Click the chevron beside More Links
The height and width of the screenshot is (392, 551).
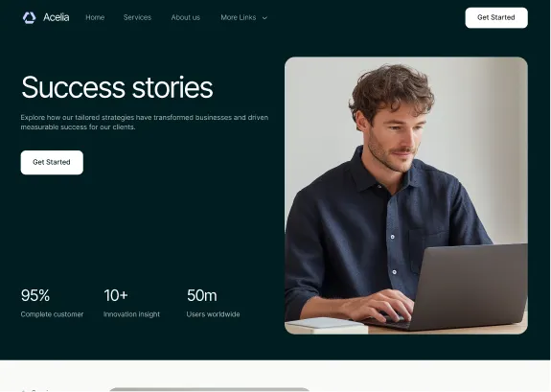[x=264, y=18]
